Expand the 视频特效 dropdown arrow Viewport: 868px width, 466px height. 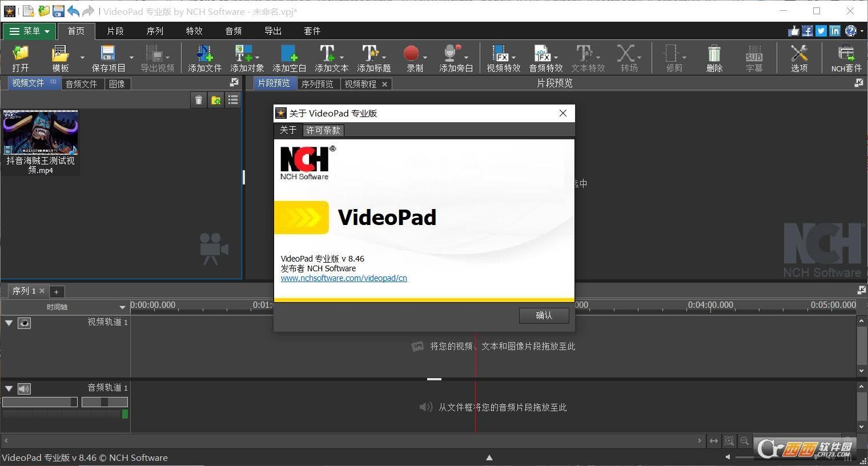[x=513, y=57]
